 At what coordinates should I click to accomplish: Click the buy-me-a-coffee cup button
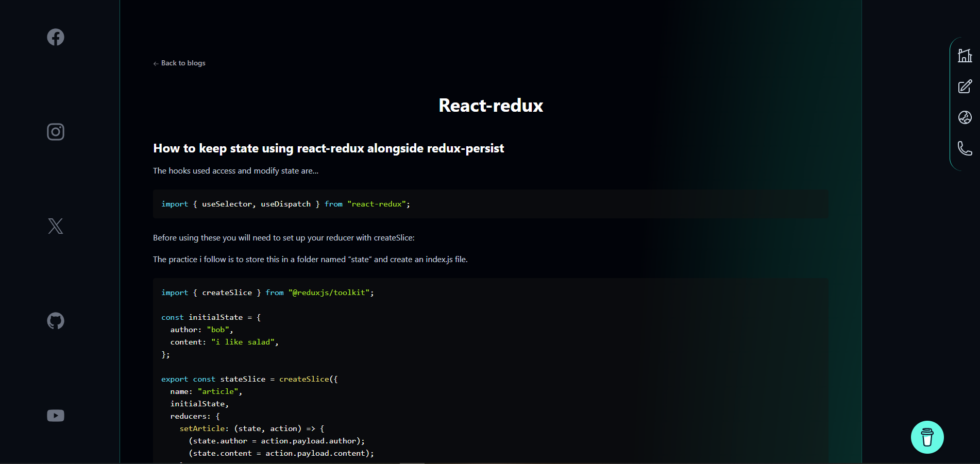pyautogui.click(x=927, y=437)
